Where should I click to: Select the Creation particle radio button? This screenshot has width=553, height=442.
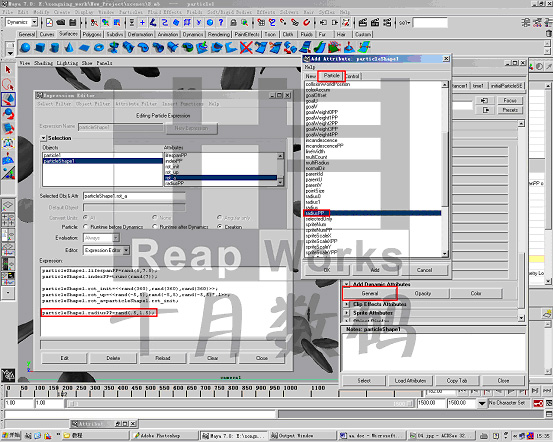tap(219, 226)
